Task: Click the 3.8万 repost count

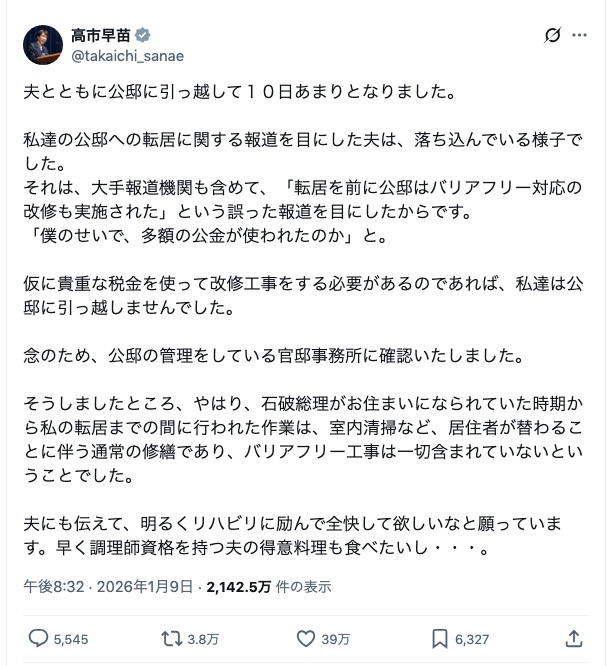Action: point(204,639)
